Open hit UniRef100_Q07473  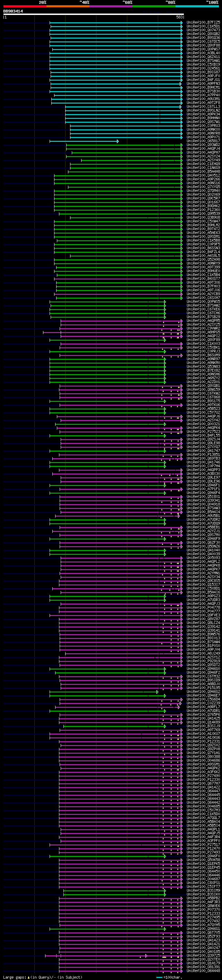pos(203,30)
